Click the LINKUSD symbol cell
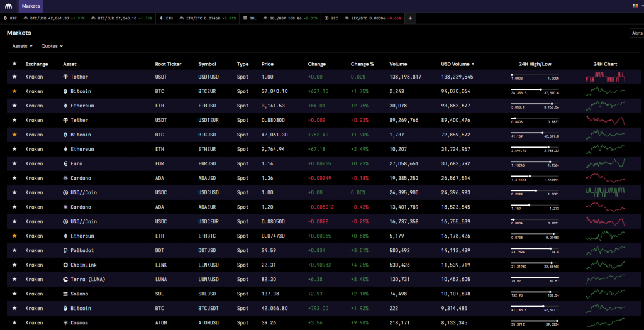Screen dimensions: 644x330 point(209,265)
